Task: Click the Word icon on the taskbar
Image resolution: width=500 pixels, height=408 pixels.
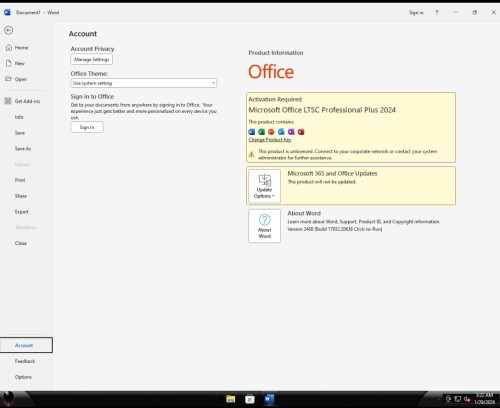Action: (x=269, y=399)
